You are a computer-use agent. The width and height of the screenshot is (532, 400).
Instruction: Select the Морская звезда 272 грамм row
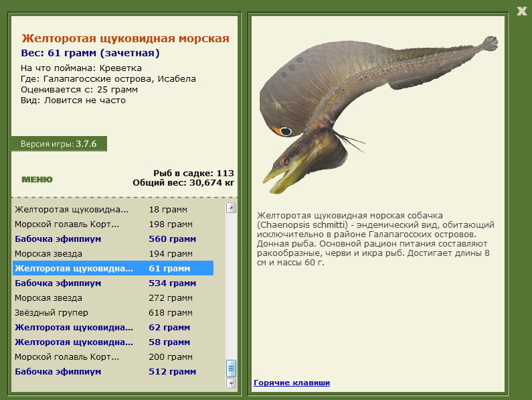click(x=113, y=298)
